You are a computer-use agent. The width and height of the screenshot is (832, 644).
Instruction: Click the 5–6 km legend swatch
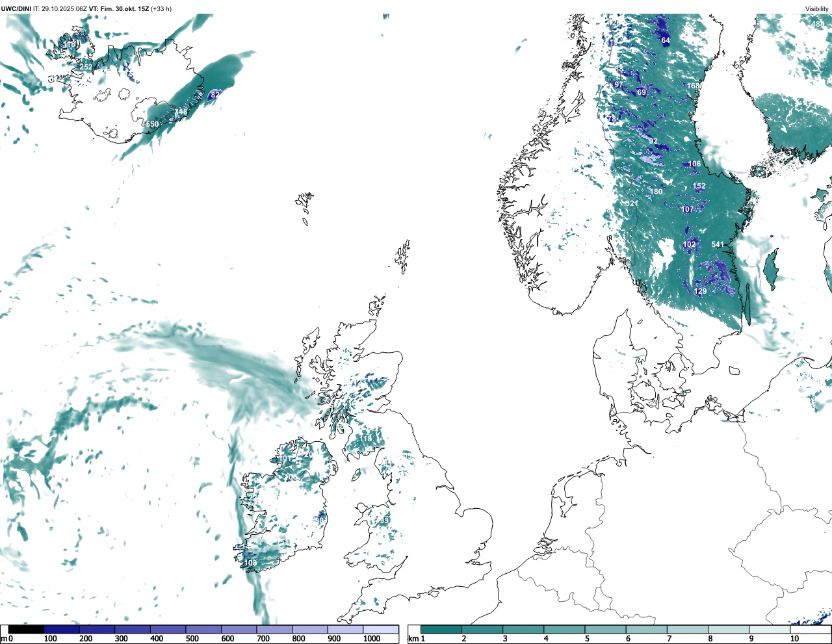click(605, 629)
